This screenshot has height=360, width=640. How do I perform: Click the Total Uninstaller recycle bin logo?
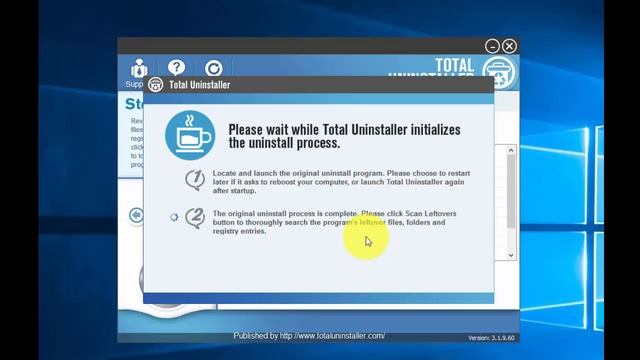point(500,73)
